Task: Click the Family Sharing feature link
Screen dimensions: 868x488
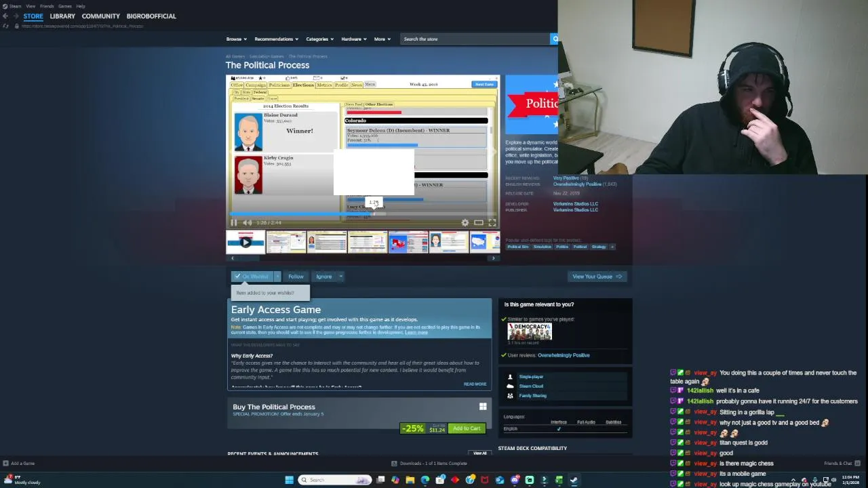Action: tap(532, 396)
